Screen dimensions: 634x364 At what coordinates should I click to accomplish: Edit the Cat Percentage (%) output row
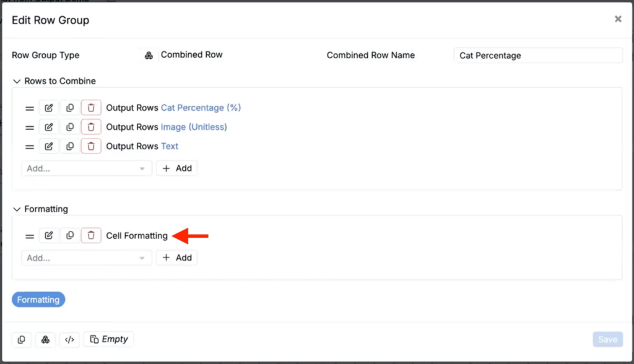(x=49, y=108)
